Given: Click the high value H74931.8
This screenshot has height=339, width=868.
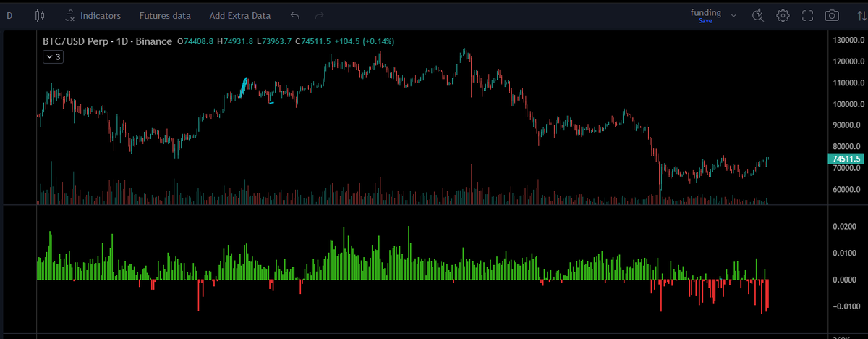Looking at the screenshot, I should pyautogui.click(x=235, y=42).
